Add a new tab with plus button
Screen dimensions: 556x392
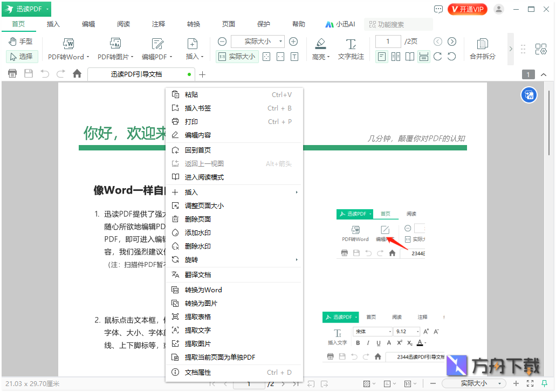202,74
